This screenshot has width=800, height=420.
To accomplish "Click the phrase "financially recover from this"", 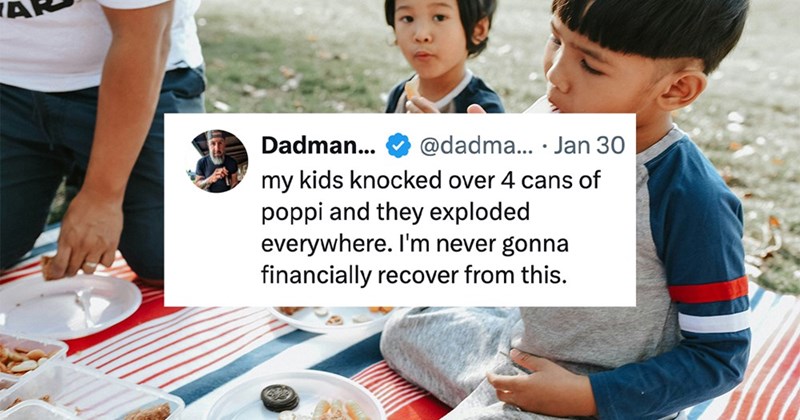I will point(413,276).
